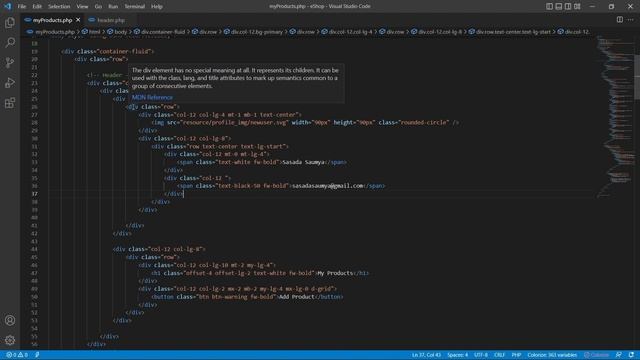The image size is (640, 360).
Task: Open the View menu
Action: click(x=82, y=6)
